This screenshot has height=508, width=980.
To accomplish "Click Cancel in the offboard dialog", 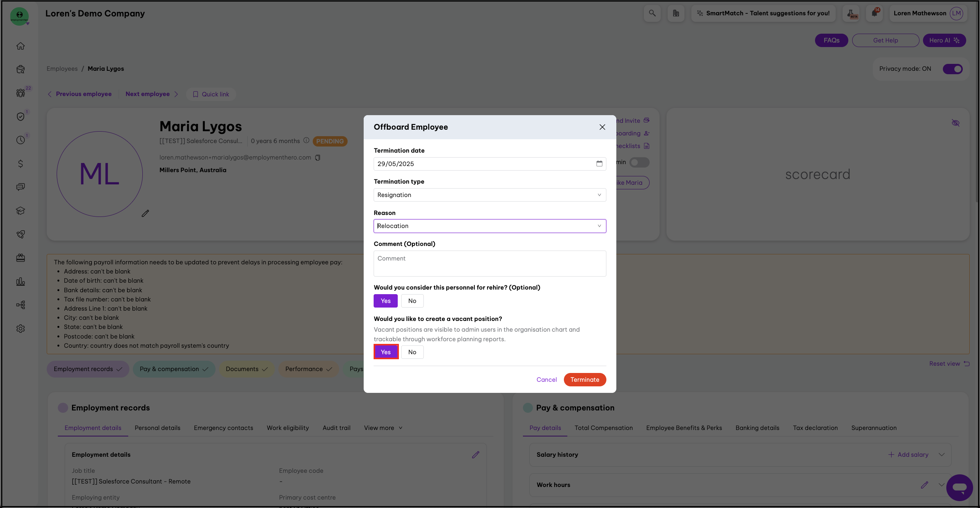I will tap(546, 379).
